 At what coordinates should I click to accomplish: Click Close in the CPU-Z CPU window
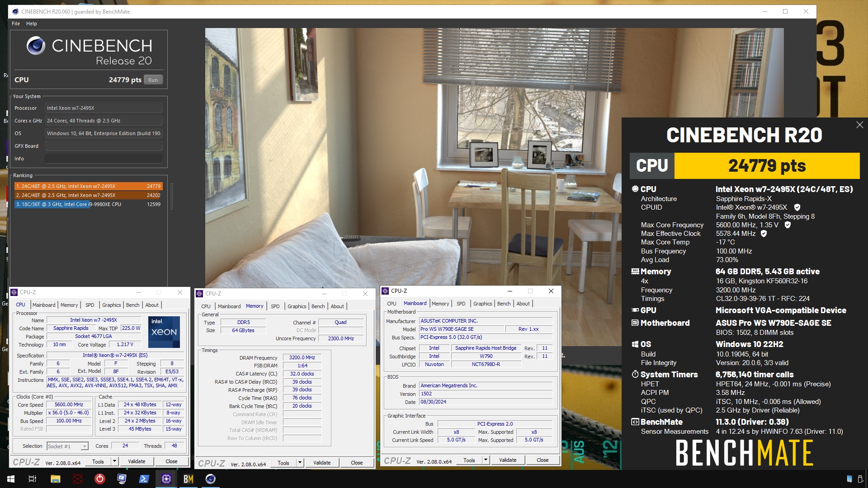pyautogui.click(x=171, y=462)
